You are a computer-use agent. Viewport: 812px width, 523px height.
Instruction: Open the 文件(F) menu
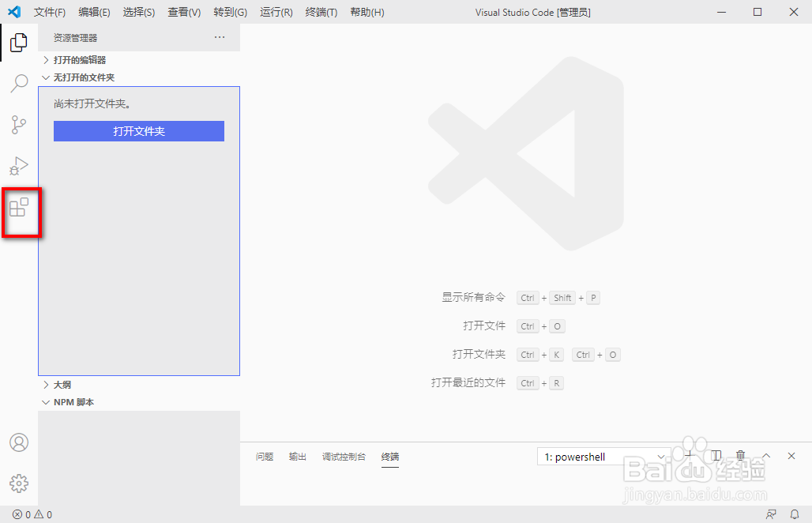[50, 12]
